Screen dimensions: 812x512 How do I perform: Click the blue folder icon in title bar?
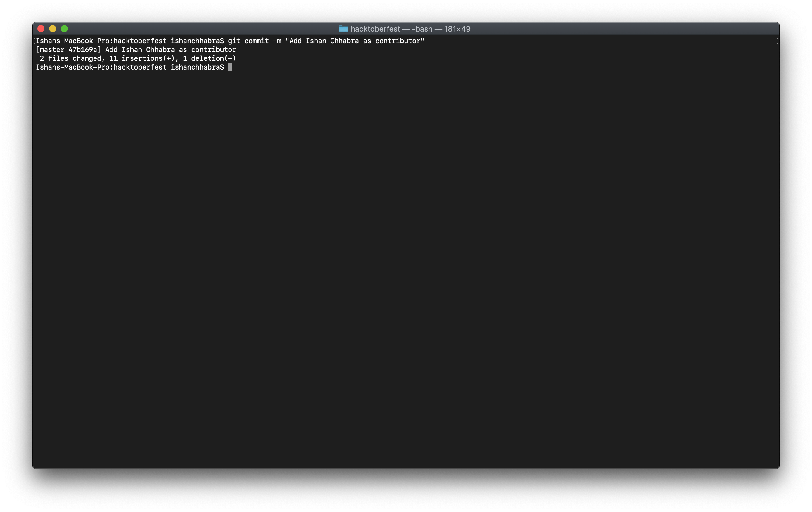[343, 29]
